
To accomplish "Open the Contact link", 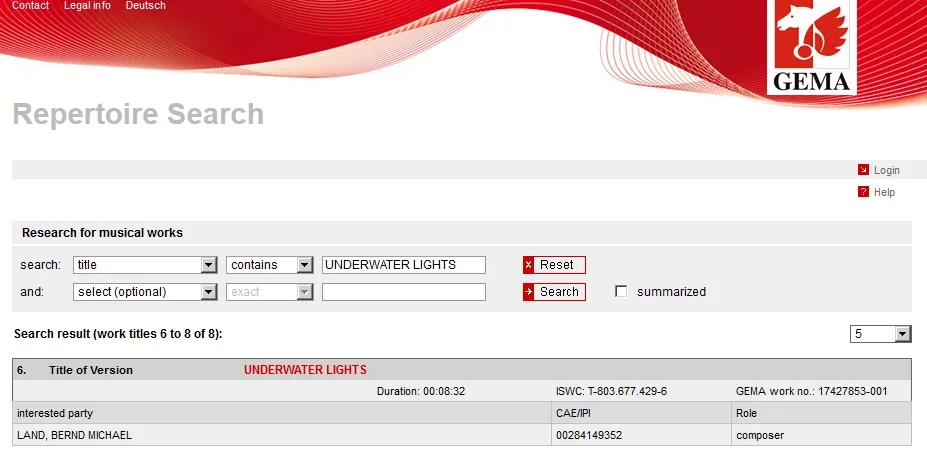I will [x=30, y=5].
